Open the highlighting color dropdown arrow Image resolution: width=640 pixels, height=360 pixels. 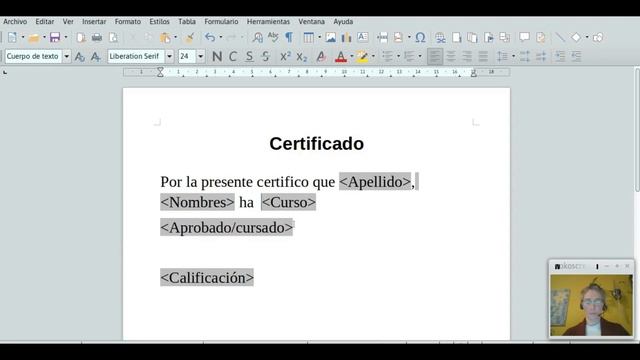point(373,56)
